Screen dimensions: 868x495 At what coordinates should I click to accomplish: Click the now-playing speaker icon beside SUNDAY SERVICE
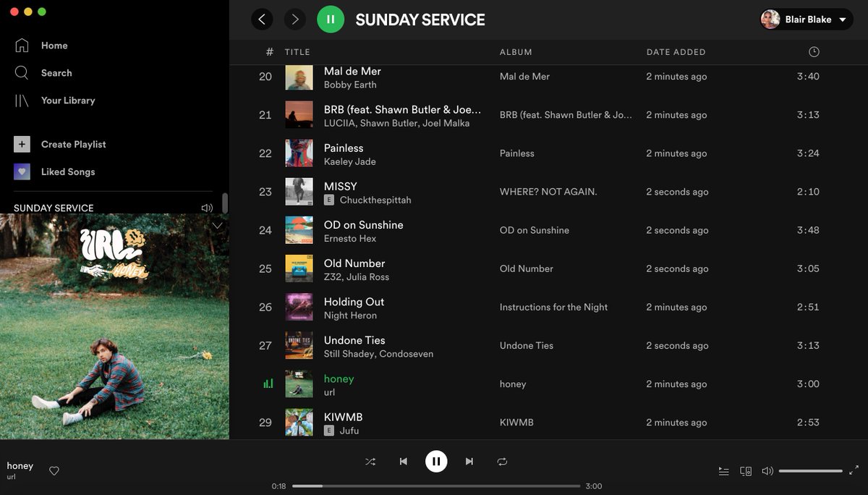[207, 208]
